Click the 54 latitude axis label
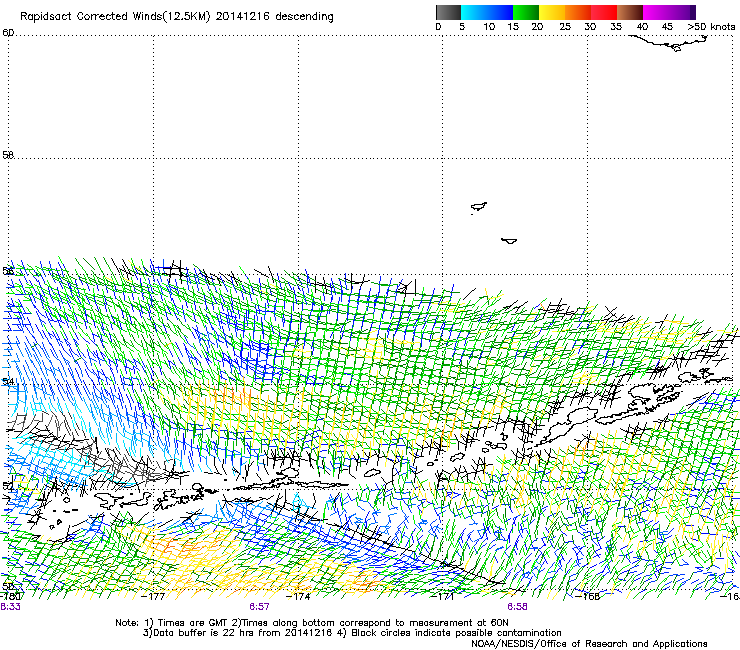Viewport: 740px width, 650px height. (8, 381)
